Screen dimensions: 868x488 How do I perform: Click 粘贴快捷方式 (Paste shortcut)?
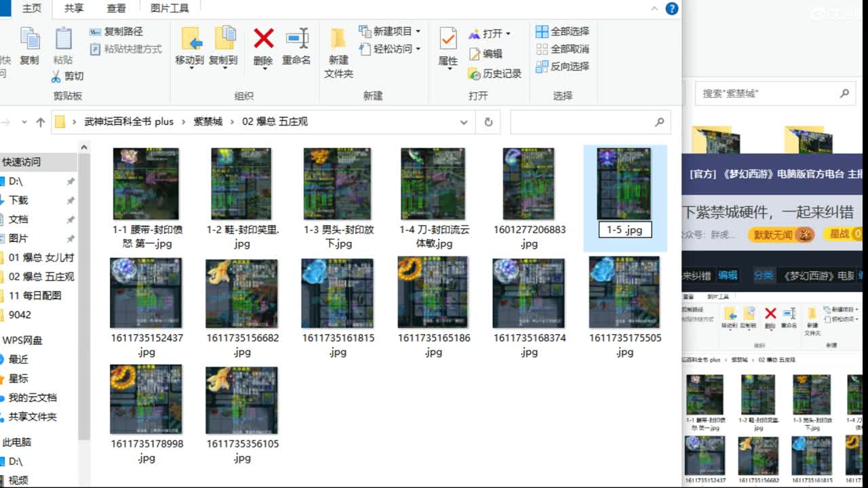tap(125, 49)
